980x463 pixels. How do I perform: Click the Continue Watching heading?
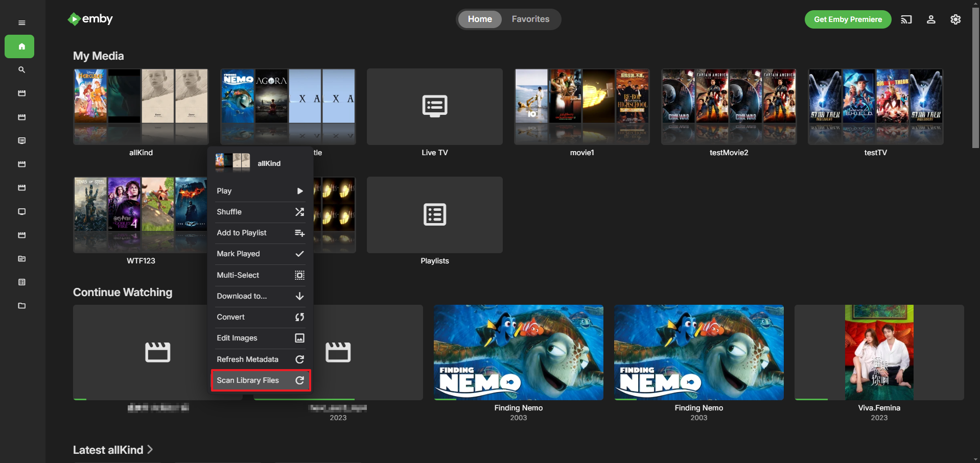click(123, 292)
